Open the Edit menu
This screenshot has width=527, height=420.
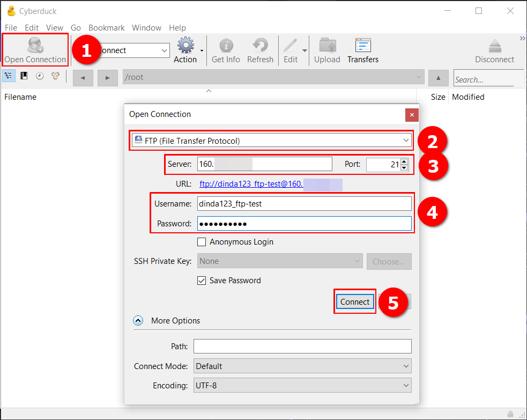point(32,27)
